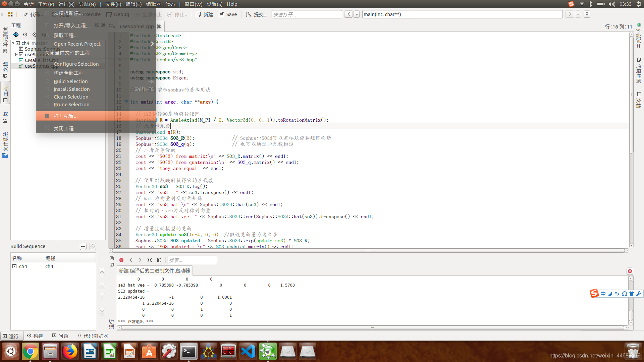
Task: Click the copy icon in the output toolbar
Action: coord(159,260)
